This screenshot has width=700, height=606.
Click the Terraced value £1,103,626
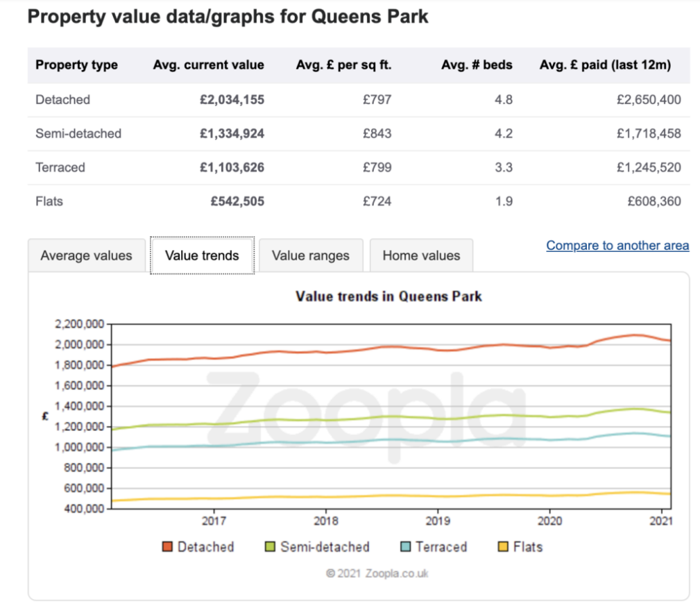coord(232,167)
